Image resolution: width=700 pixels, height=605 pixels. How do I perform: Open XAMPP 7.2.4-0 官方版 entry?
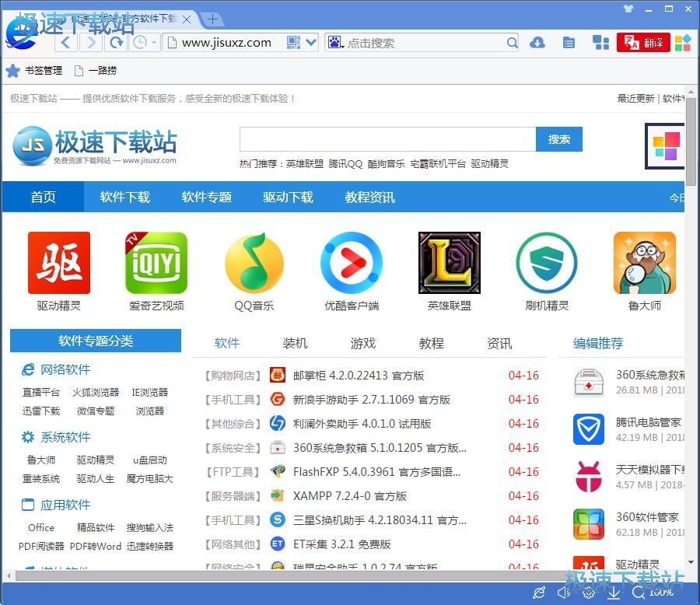[350, 495]
